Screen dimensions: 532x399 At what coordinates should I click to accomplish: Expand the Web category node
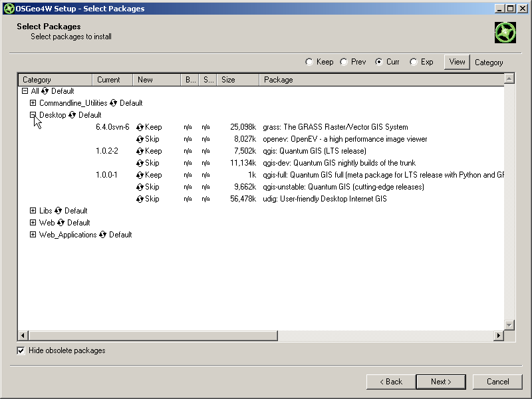point(33,223)
